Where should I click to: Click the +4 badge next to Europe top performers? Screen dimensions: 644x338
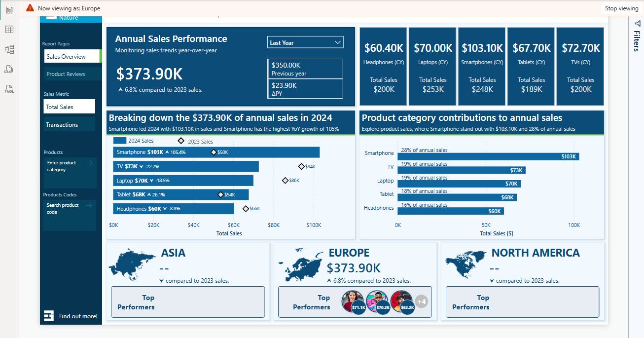coord(420,301)
